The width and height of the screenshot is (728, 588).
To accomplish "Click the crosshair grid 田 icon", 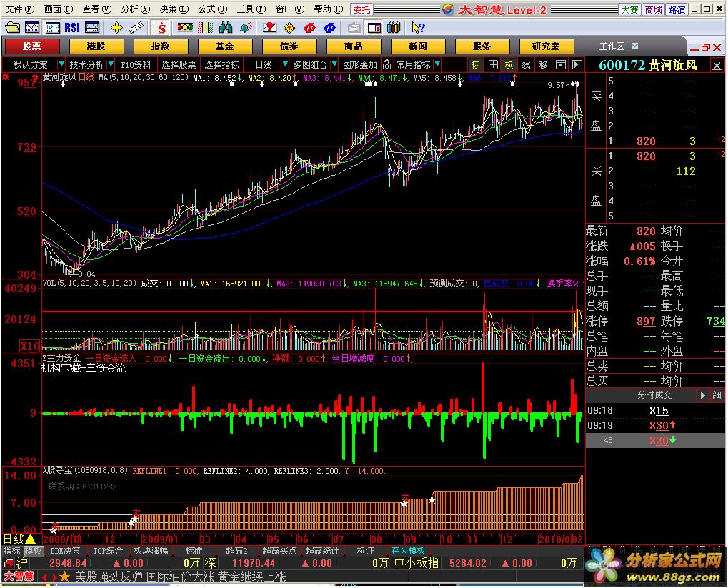I will pos(493,64).
